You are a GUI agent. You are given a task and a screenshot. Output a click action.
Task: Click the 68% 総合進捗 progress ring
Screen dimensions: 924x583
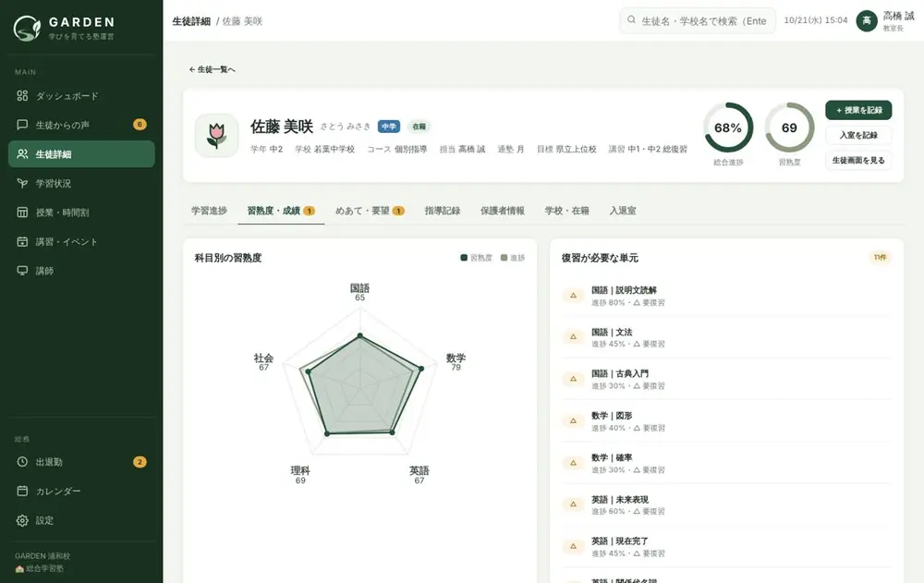tap(728, 128)
